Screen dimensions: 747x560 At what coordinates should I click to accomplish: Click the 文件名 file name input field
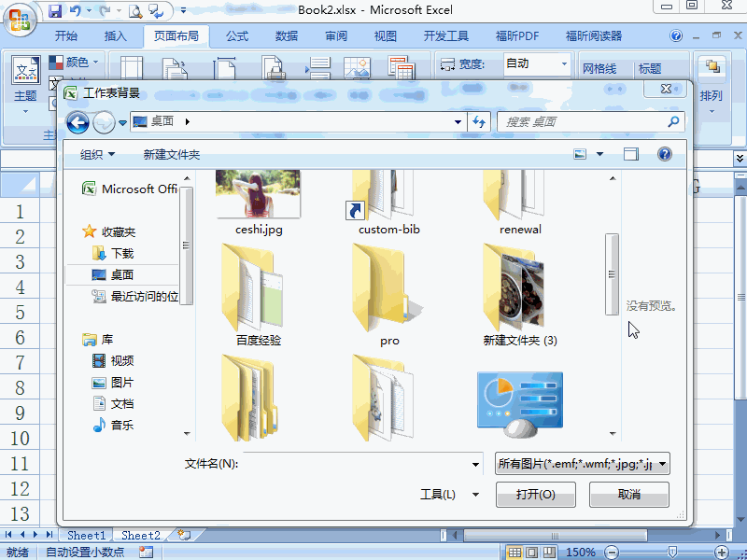(x=358, y=463)
